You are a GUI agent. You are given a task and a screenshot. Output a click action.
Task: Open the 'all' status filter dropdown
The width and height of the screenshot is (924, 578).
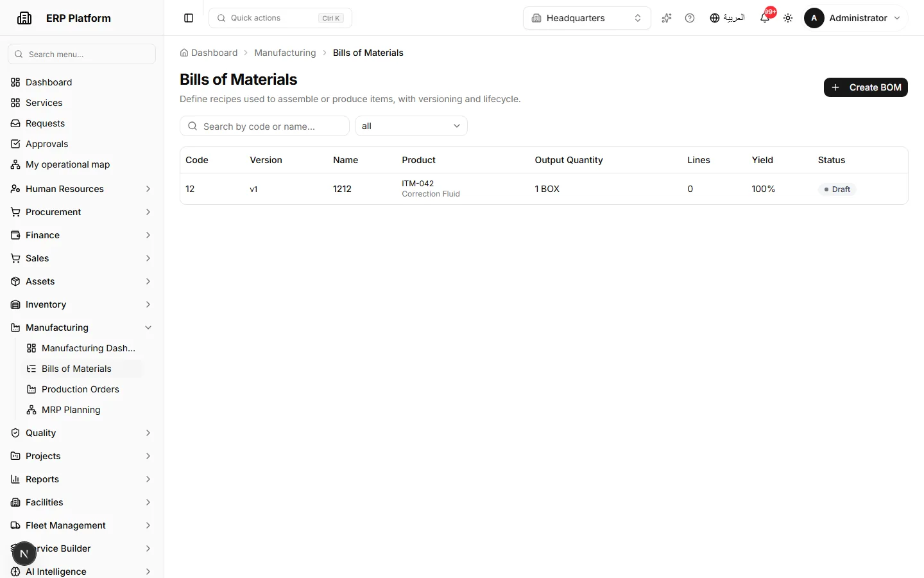coord(411,126)
